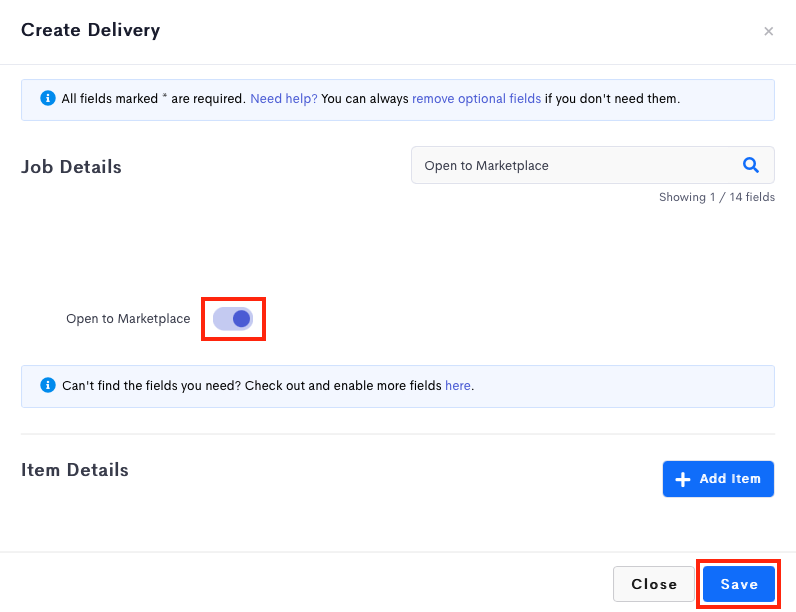Screen dimensions: 796x612
Task: Focus the field search box
Action: click(x=575, y=165)
